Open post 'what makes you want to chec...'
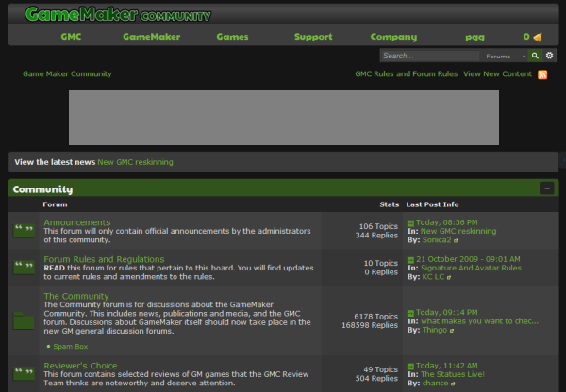 point(479,321)
